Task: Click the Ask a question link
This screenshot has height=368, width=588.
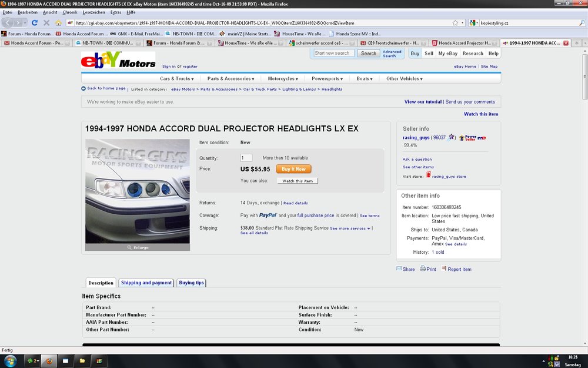Action: tap(417, 159)
